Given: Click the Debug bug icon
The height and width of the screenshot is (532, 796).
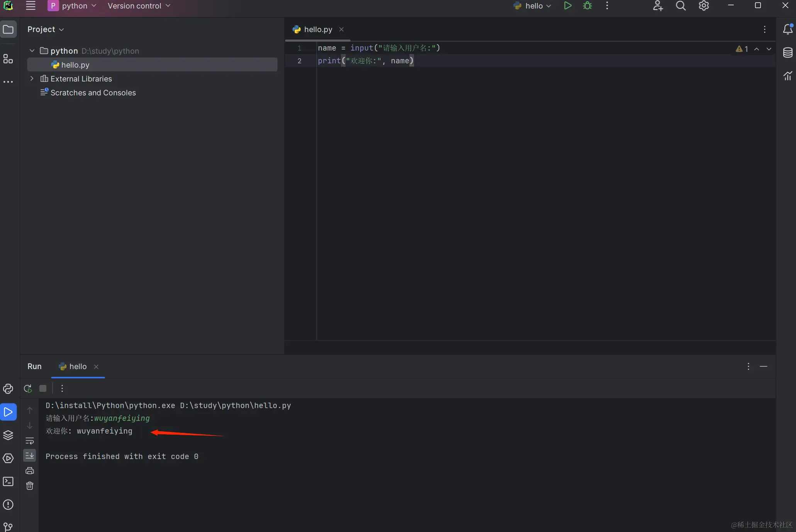Looking at the screenshot, I should [587, 6].
